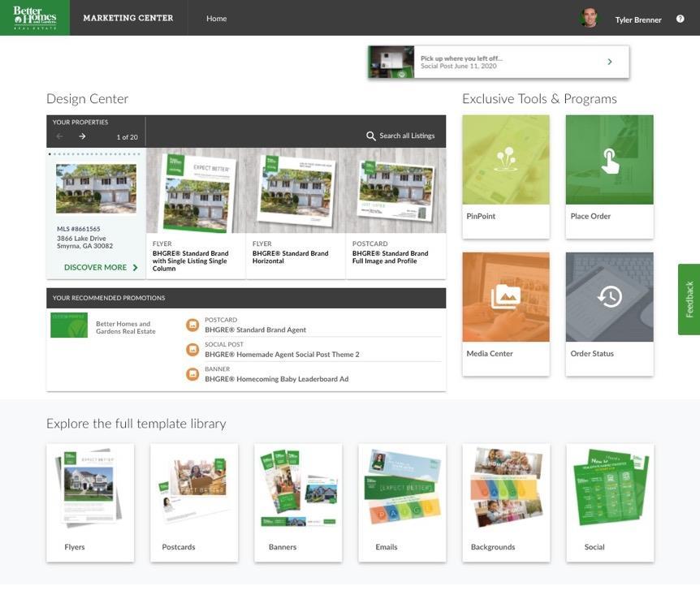Open the Order Status card label
This screenshot has height=599, width=700.
coord(592,354)
